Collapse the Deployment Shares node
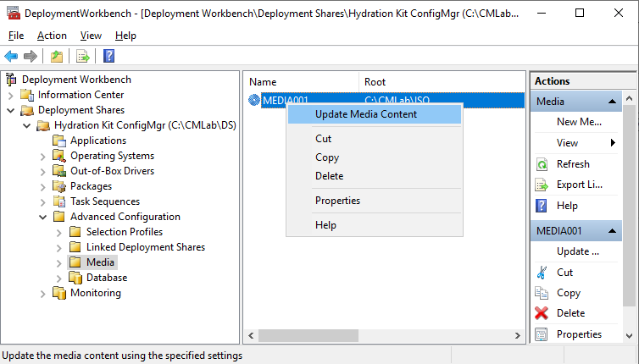This screenshot has height=364, width=639. pos(11,110)
